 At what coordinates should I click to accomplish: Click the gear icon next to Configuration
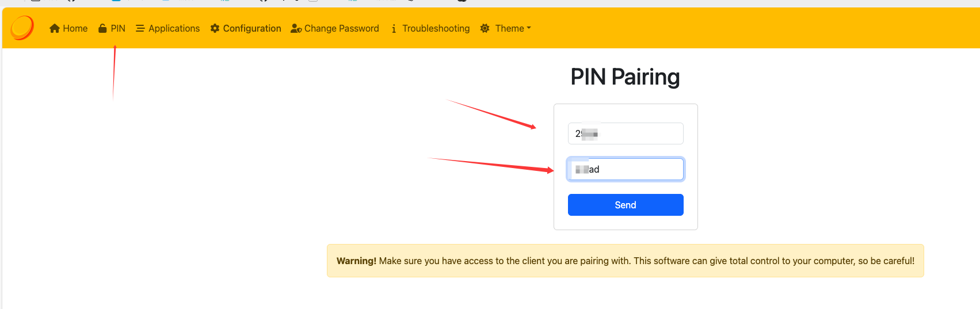[x=215, y=28]
